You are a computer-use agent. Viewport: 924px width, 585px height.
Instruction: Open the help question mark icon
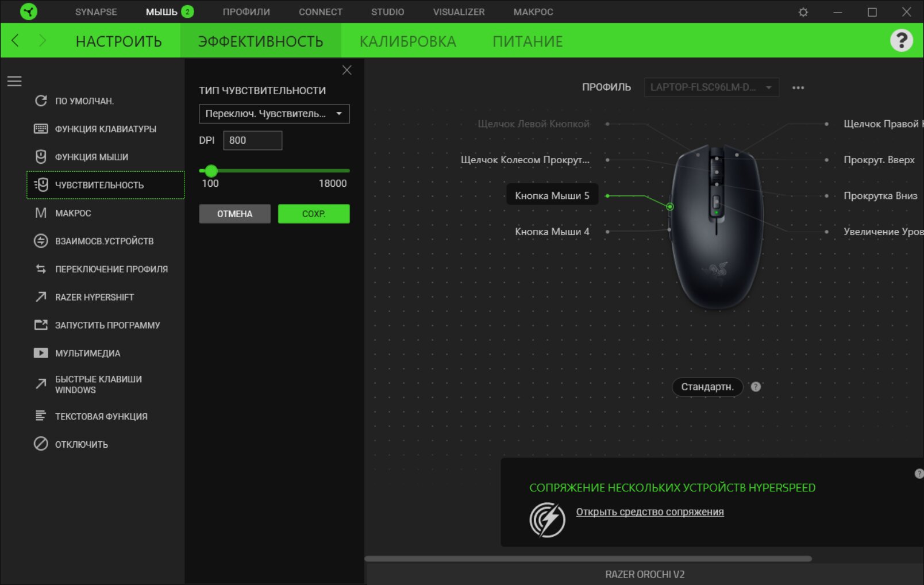click(x=902, y=40)
